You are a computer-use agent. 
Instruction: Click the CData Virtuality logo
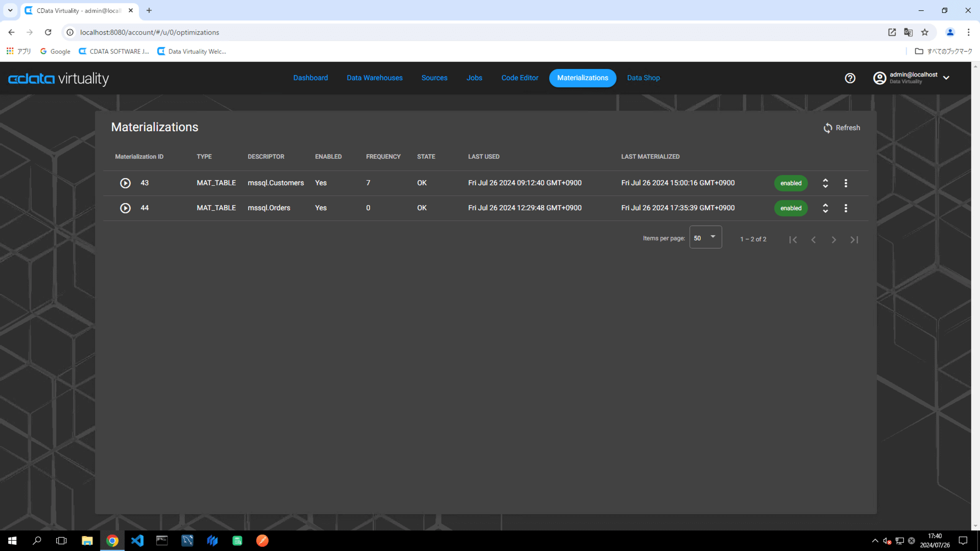(59, 79)
